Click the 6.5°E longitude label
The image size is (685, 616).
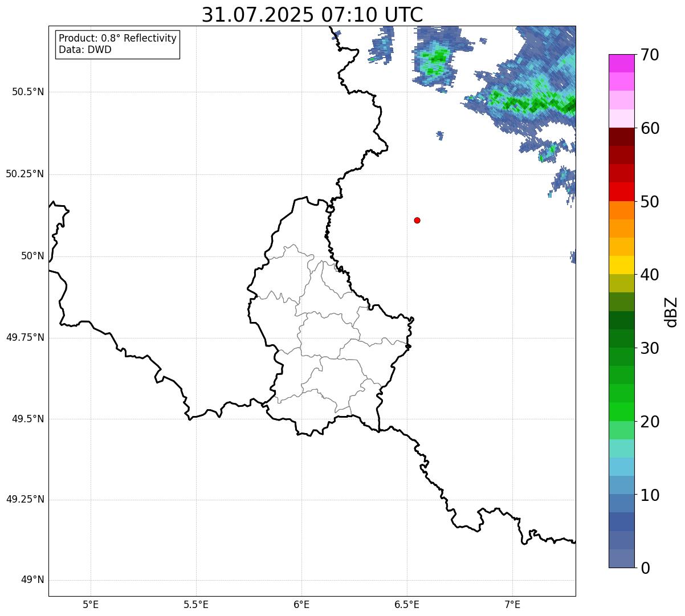tap(407, 605)
